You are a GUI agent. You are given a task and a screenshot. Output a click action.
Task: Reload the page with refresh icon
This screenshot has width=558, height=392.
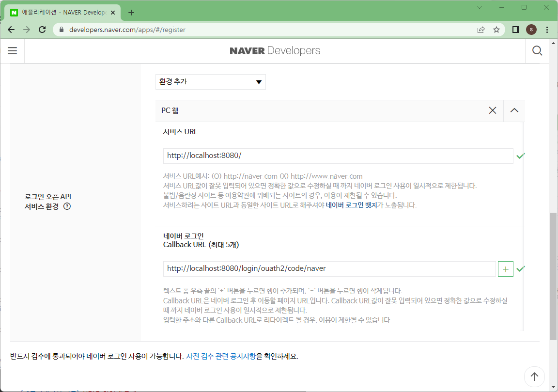click(x=42, y=30)
